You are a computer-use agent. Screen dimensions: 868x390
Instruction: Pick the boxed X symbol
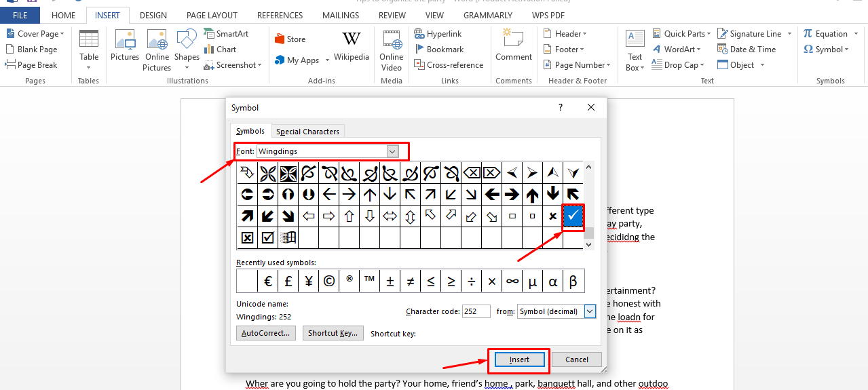247,237
